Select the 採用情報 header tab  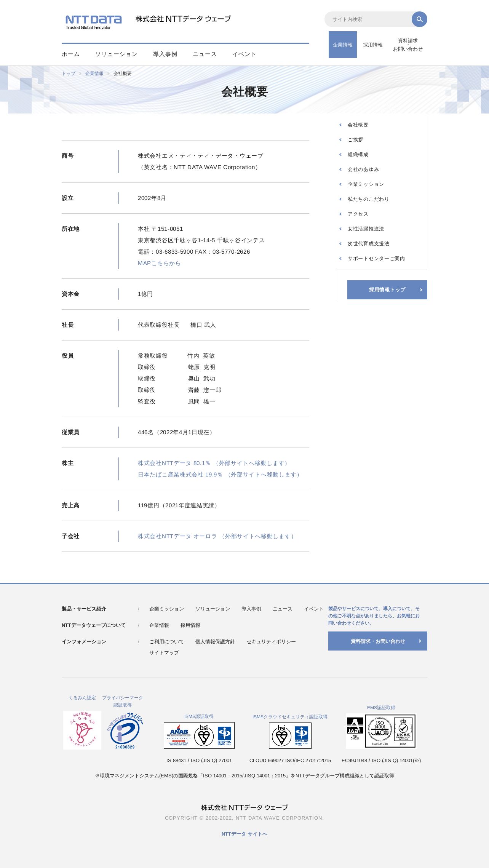point(373,45)
